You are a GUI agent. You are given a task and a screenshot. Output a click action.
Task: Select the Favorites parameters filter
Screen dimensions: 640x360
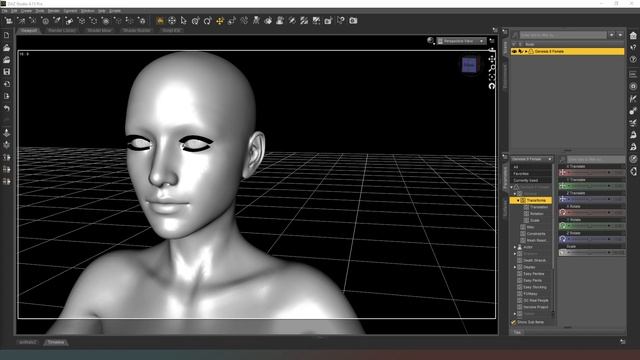click(531, 173)
